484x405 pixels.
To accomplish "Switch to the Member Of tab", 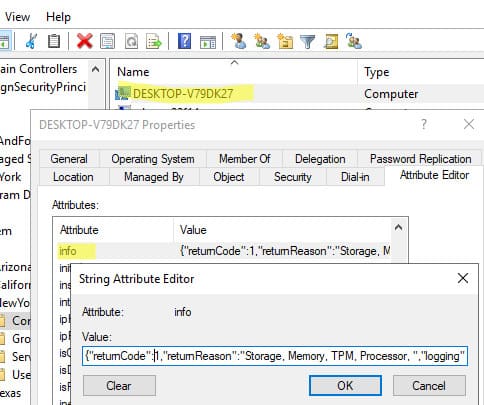I will tap(244, 159).
